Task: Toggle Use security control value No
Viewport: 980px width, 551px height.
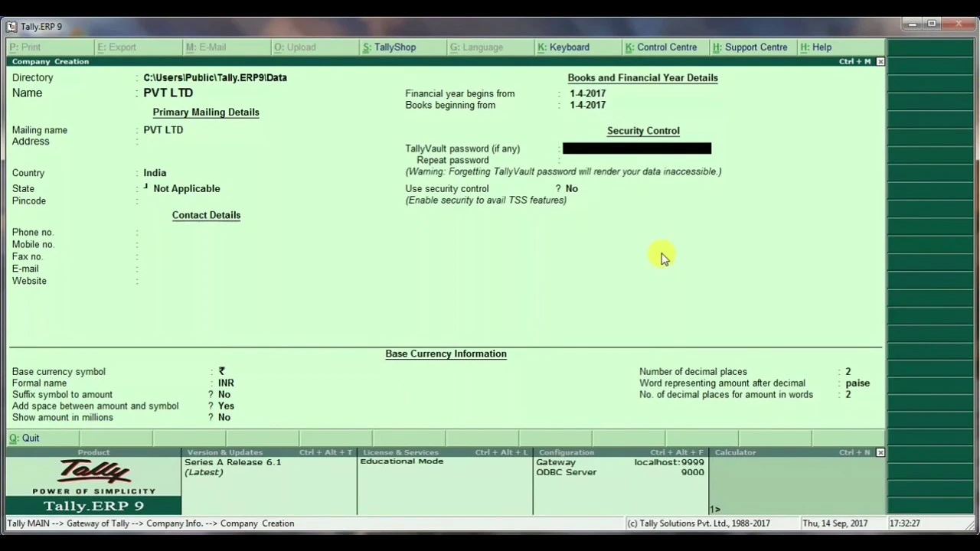Action: (572, 188)
